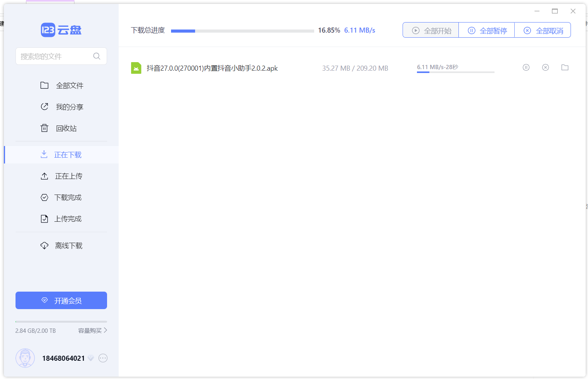The image size is (588, 379).
Task: Pause the 抖音 apk download
Action: click(x=526, y=68)
